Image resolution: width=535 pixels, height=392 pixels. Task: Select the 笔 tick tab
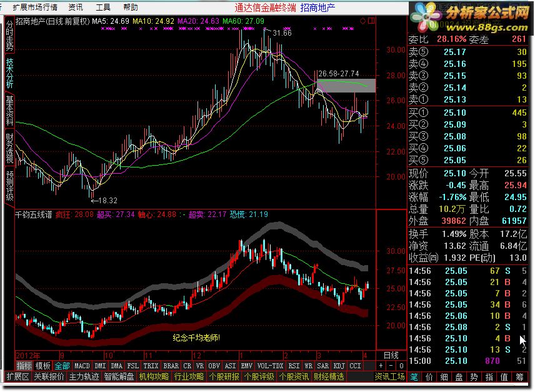click(x=414, y=377)
